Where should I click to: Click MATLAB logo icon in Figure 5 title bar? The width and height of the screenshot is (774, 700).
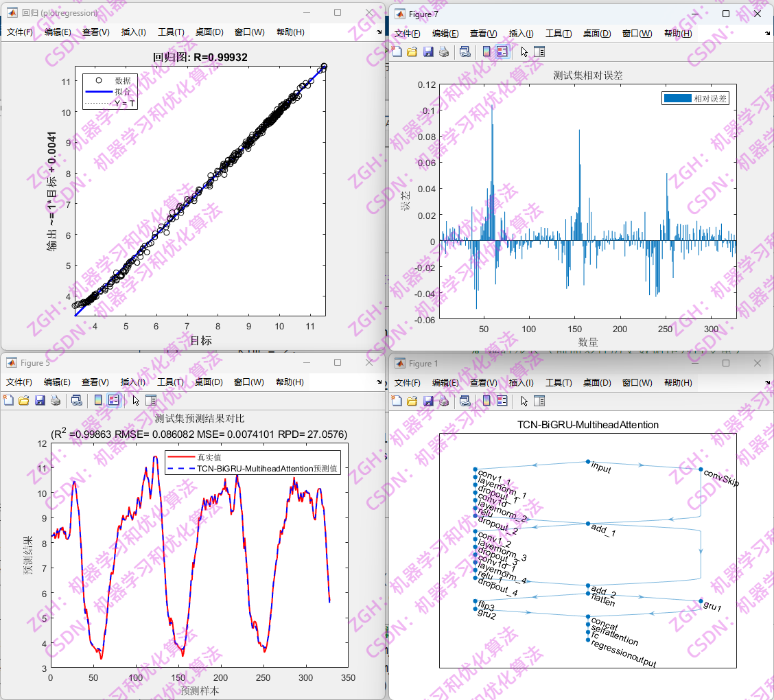(12, 363)
